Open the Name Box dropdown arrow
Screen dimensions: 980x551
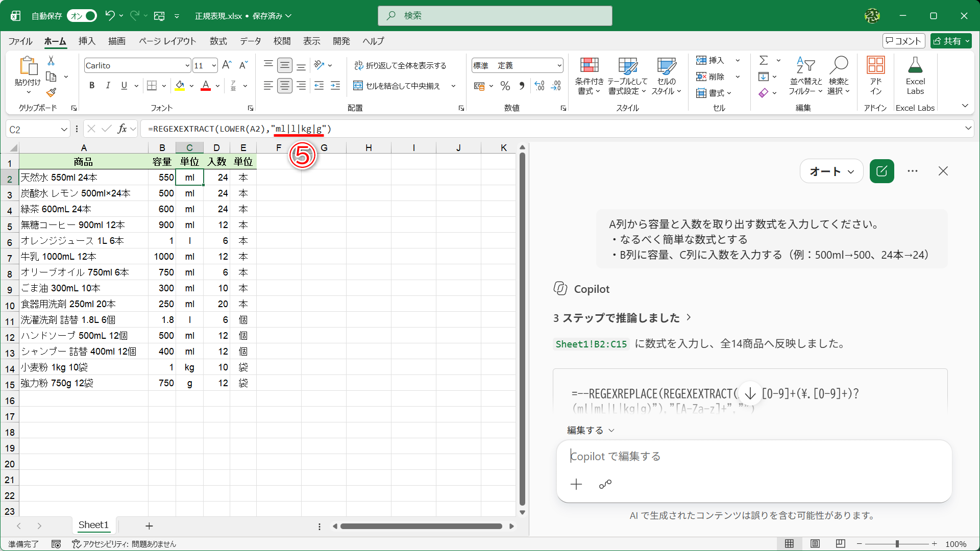coord(64,129)
